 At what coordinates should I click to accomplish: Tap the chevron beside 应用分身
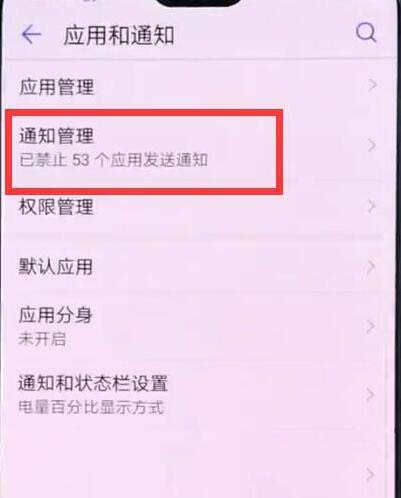click(x=370, y=327)
